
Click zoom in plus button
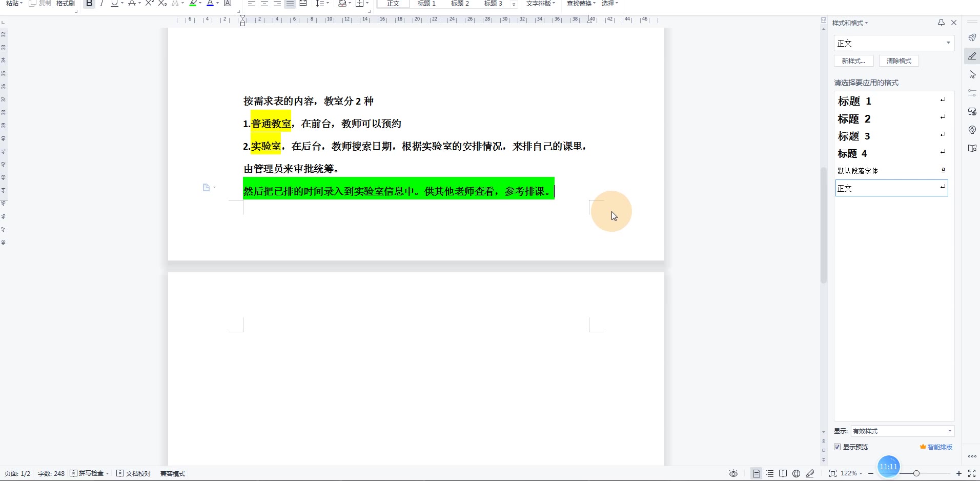point(959,473)
